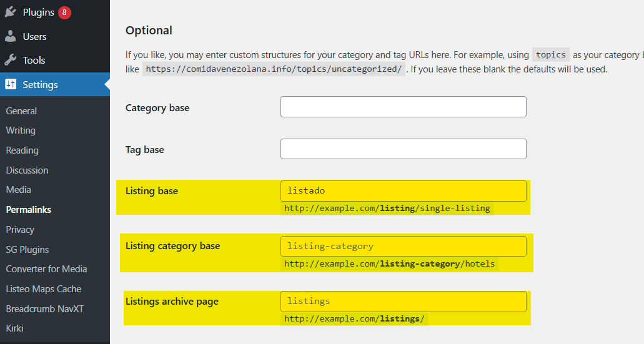The image size is (644, 344).
Task: Open the Users menu
Action: click(x=34, y=36)
